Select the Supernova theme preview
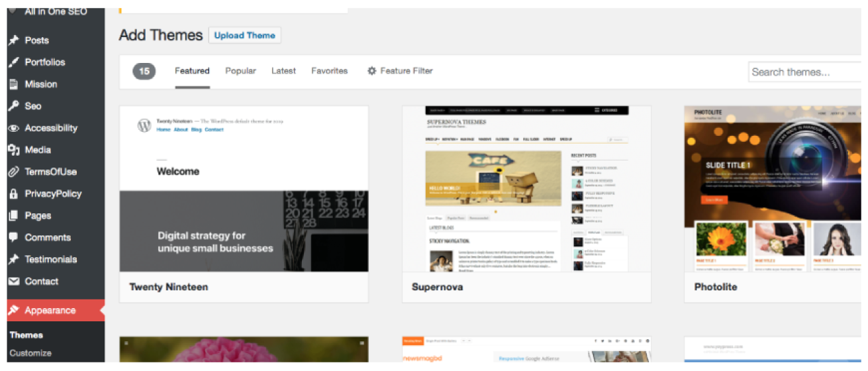 (526, 189)
